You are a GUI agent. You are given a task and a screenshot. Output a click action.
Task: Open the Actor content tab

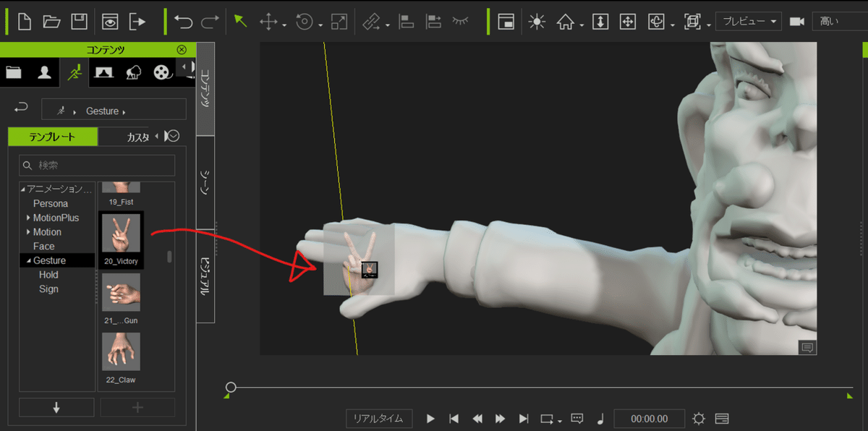pyautogui.click(x=44, y=72)
